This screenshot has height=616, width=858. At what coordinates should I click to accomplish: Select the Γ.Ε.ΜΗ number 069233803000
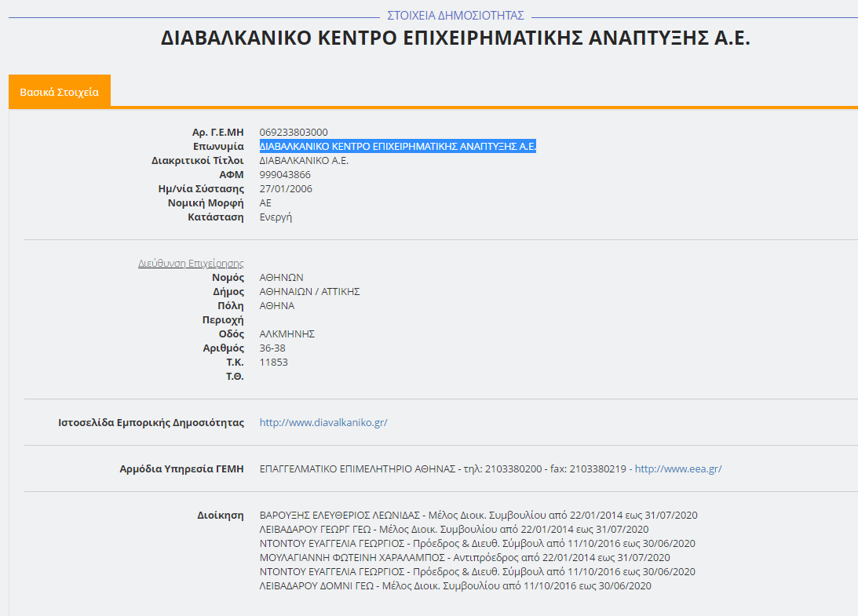(x=294, y=133)
